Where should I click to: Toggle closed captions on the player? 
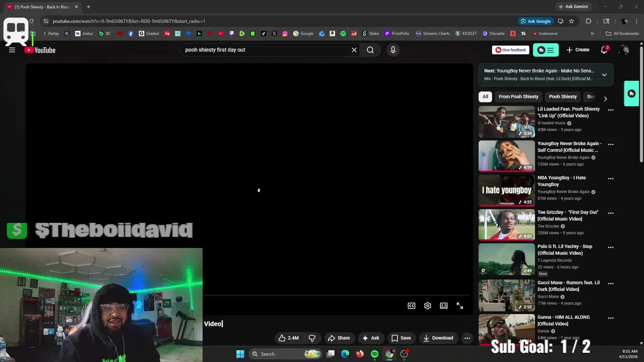412,306
